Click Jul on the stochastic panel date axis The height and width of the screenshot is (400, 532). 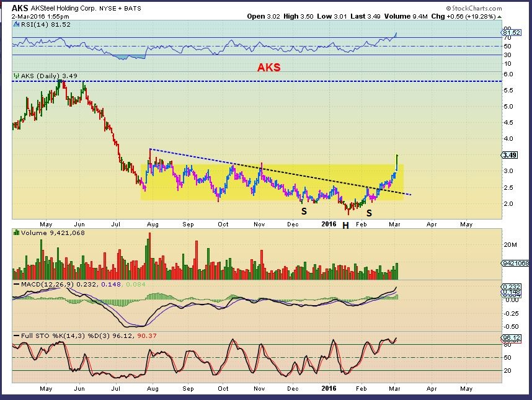click(x=116, y=388)
